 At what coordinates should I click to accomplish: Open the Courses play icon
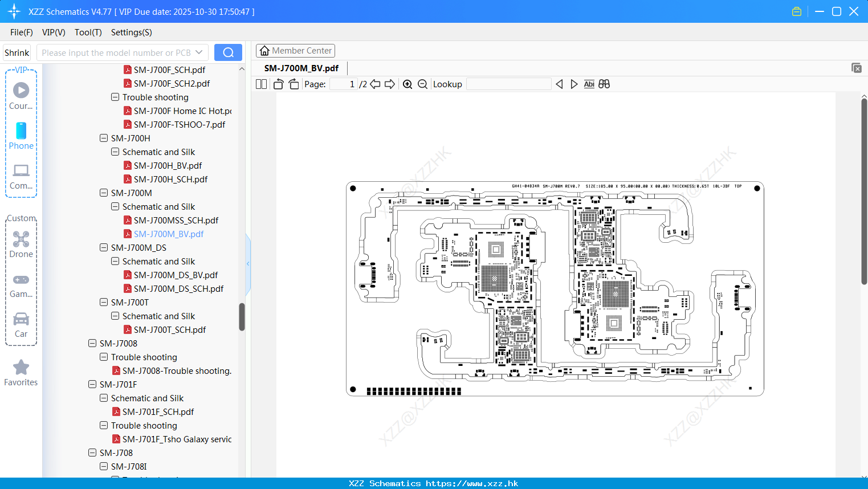point(21,90)
